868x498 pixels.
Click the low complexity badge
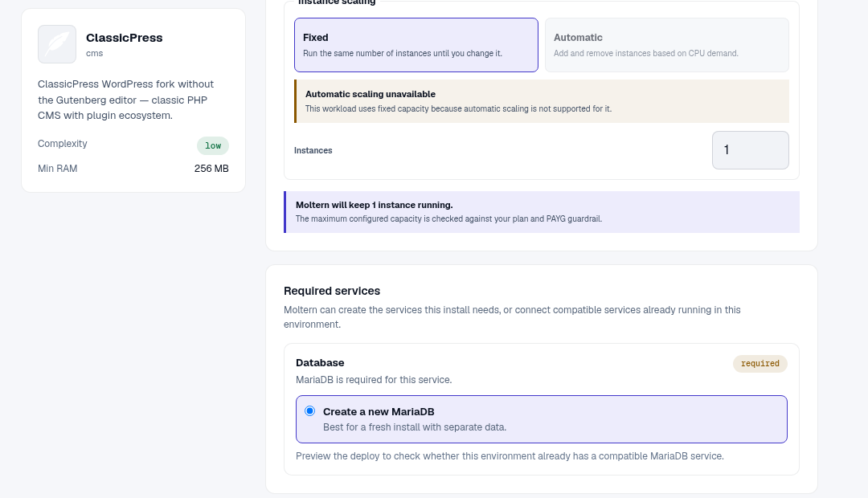(213, 145)
